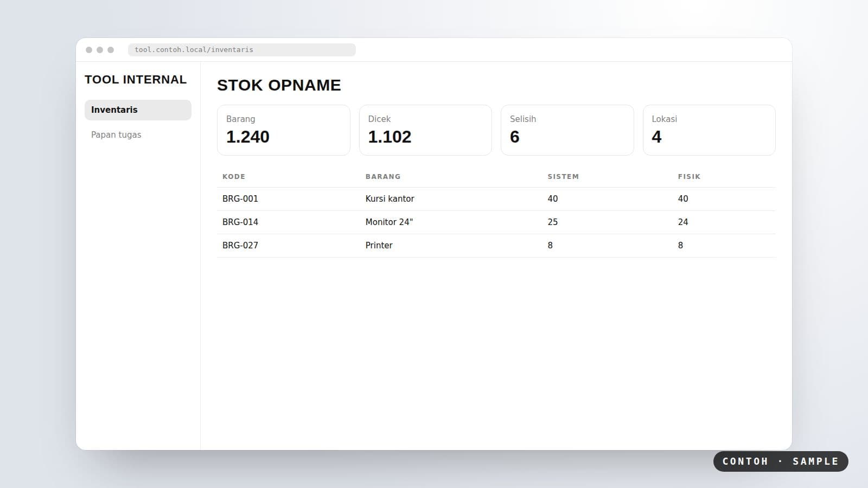Viewport: 868px width, 488px height.
Task: Click the SISTEM column header
Action: click(563, 177)
